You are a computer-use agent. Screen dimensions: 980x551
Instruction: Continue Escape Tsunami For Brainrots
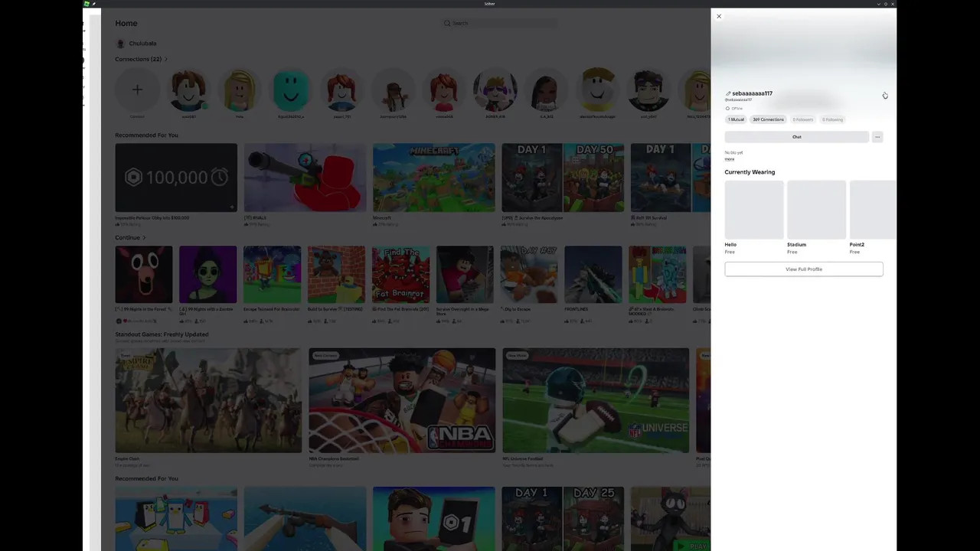tap(273, 275)
